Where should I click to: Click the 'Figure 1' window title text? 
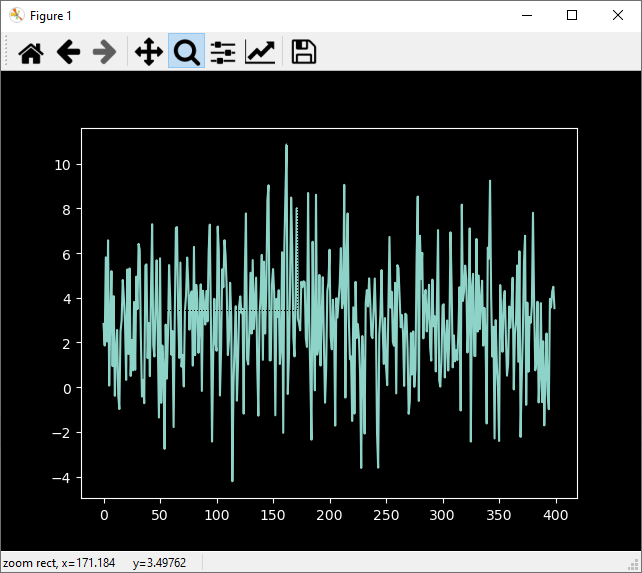pos(51,16)
